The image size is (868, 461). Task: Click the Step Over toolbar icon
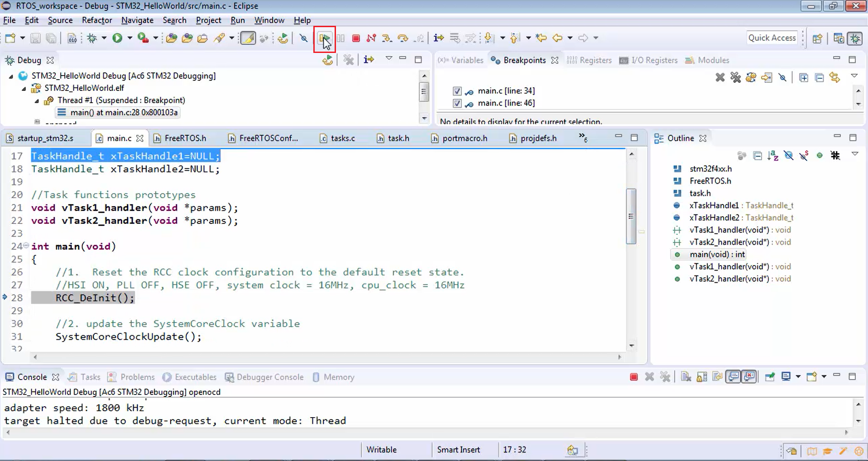[403, 38]
